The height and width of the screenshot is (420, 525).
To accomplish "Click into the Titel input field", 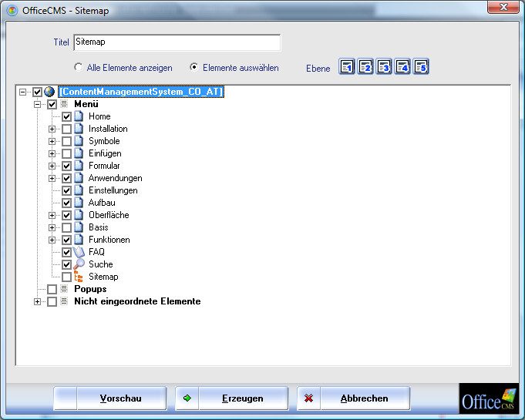I will point(177,42).
